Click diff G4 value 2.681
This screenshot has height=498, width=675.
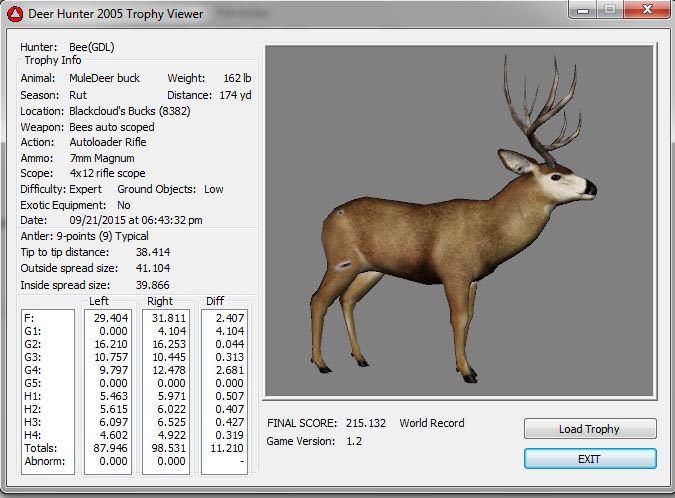229,370
